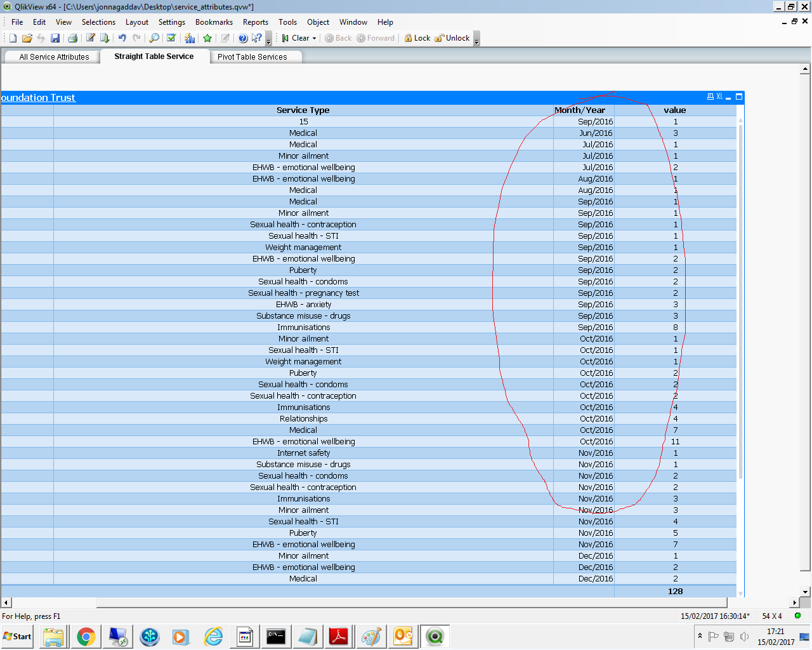The height and width of the screenshot is (650, 812).
Task: Open the Clear dropdown arrow
Action: [x=314, y=38]
